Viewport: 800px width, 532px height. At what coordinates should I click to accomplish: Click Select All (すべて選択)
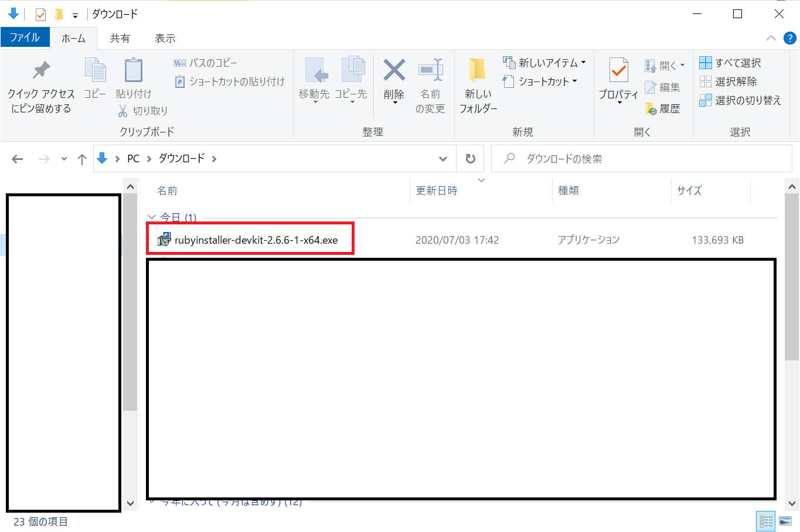730,63
